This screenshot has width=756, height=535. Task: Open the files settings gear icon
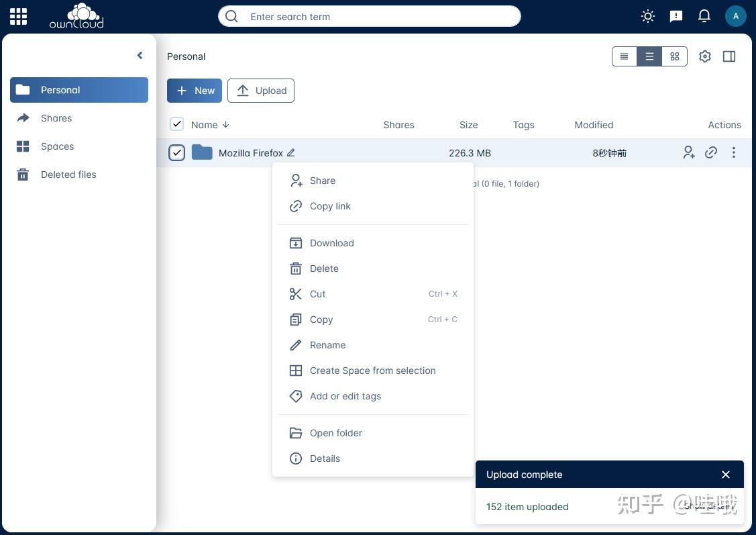(704, 56)
